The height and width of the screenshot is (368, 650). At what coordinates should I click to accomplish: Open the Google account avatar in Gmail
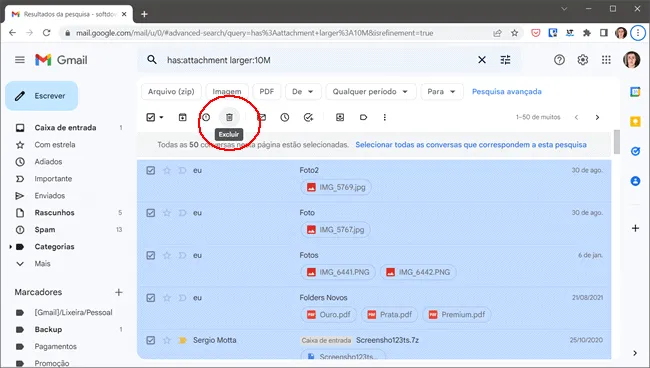pyautogui.click(x=631, y=60)
